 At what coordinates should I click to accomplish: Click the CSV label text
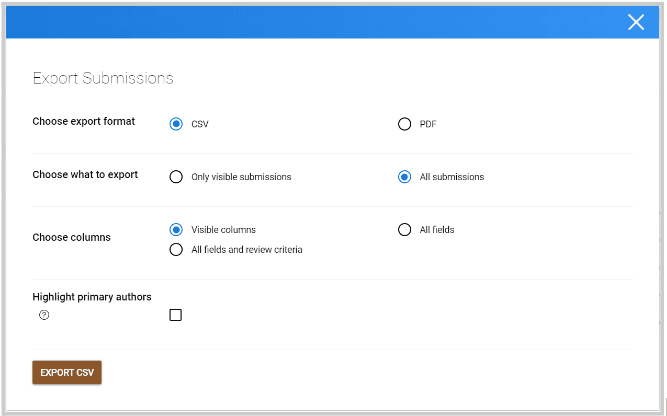pyautogui.click(x=200, y=124)
